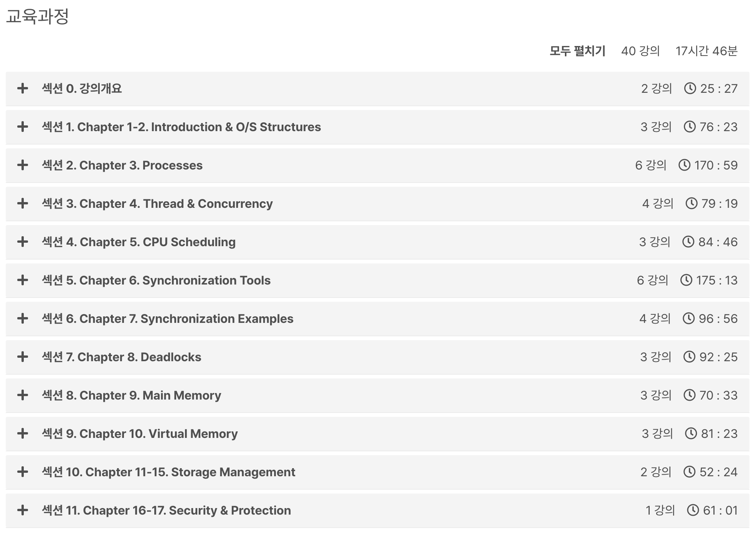Expand Thread & Concurrency section row
This screenshot has height=533, width=756.
(157, 204)
